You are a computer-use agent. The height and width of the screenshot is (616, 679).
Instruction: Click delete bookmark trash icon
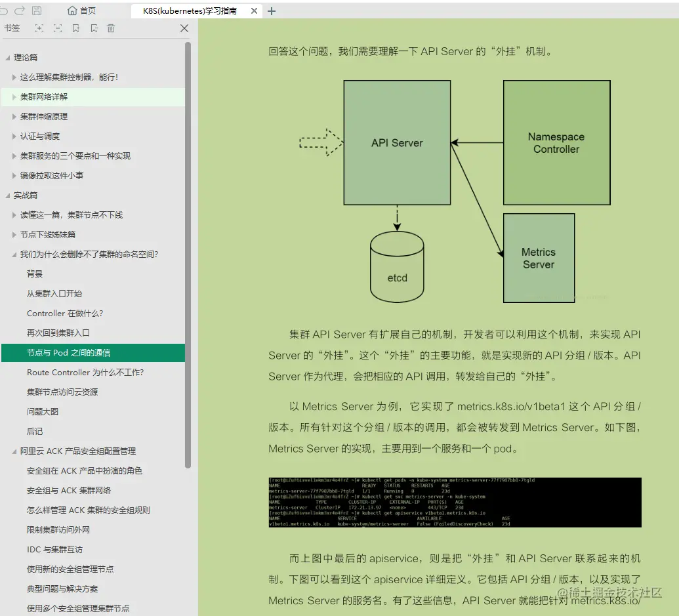point(112,28)
